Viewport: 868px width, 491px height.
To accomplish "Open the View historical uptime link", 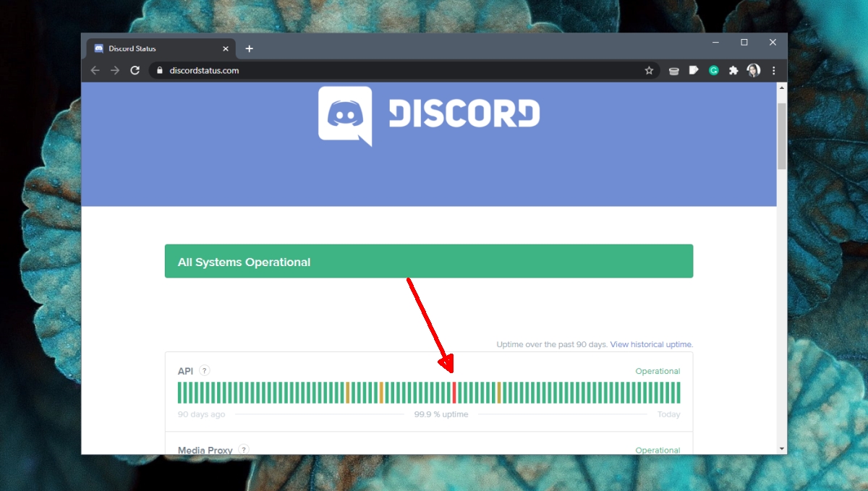I will coord(652,344).
